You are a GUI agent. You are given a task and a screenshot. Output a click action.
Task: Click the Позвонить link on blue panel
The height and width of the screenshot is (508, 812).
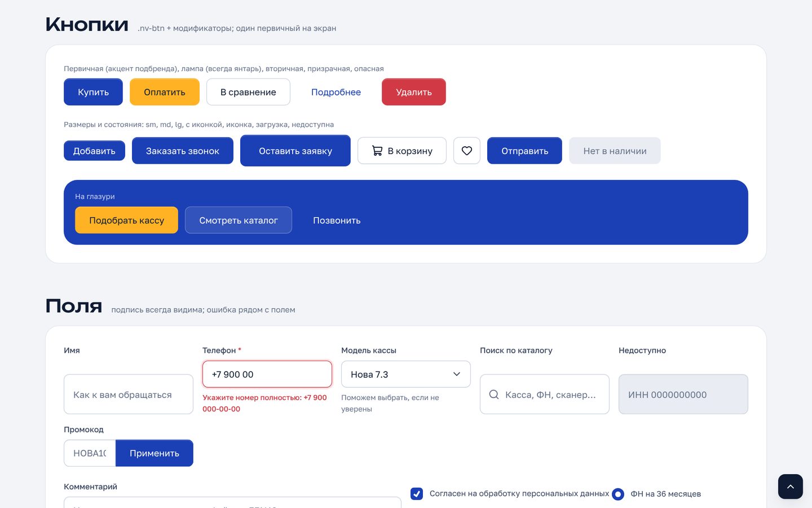click(337, 220)
